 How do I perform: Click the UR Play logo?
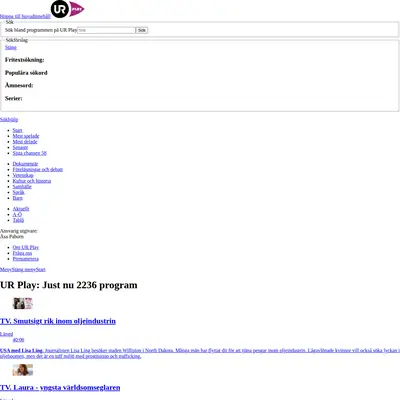tap(68, 9)
